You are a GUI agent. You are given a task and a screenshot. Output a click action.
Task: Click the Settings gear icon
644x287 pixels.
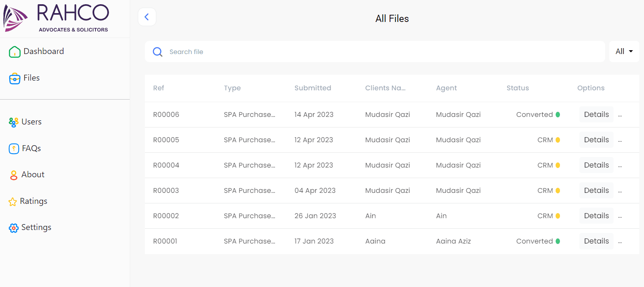point(14,228)
